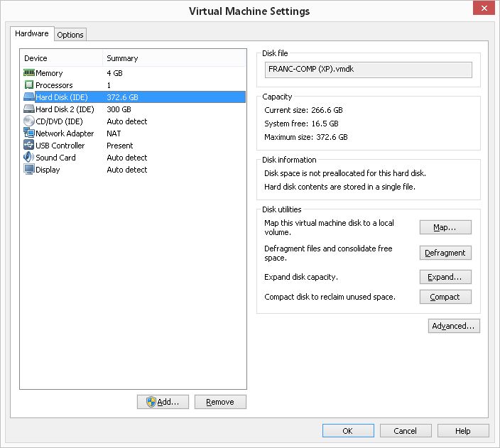Open the Advanced... disk settings
This screenshot has width=500, height=448.
(455, 326)
